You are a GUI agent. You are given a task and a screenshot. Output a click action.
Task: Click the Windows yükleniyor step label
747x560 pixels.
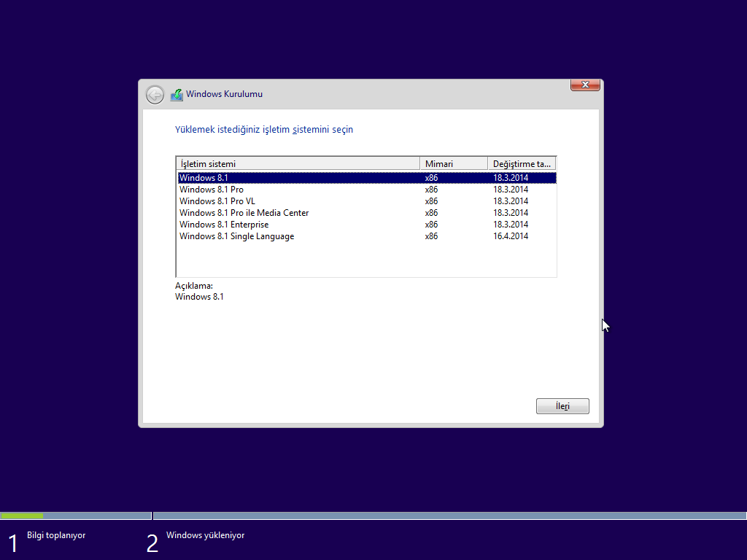tap(205, 535)
